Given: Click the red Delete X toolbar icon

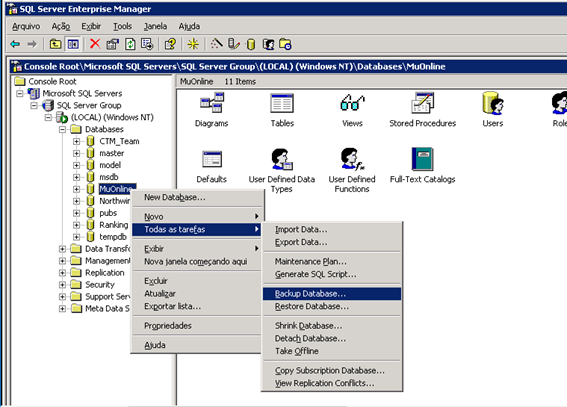Looking at the screenshot, I should [95, 44].
